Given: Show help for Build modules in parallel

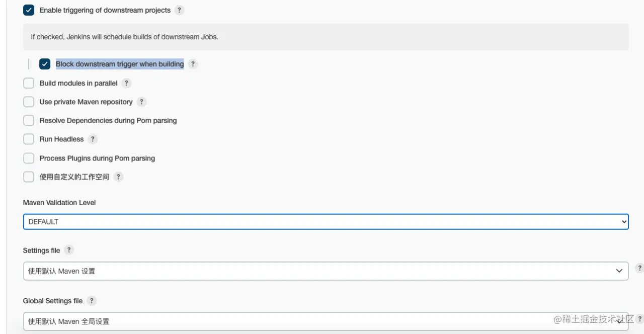Looking at the screenshot, I should [x=127, y=83].
